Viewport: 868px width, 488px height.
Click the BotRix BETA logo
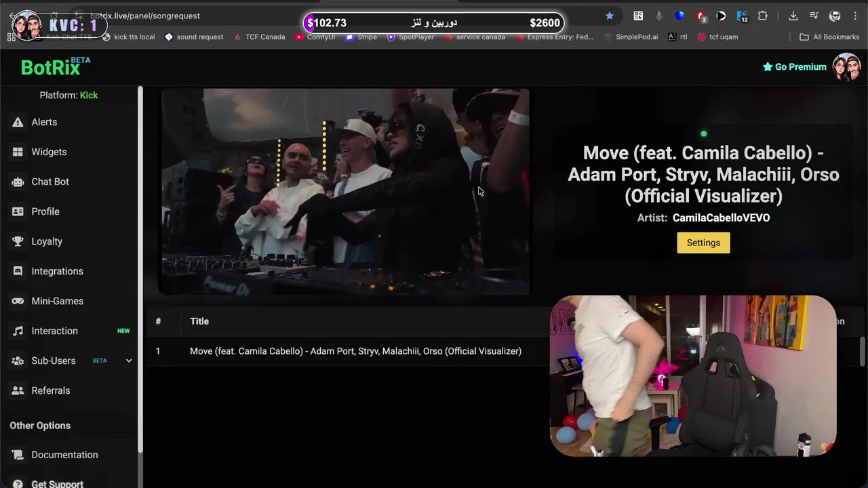pyautogui.click(x=55, y=66)
